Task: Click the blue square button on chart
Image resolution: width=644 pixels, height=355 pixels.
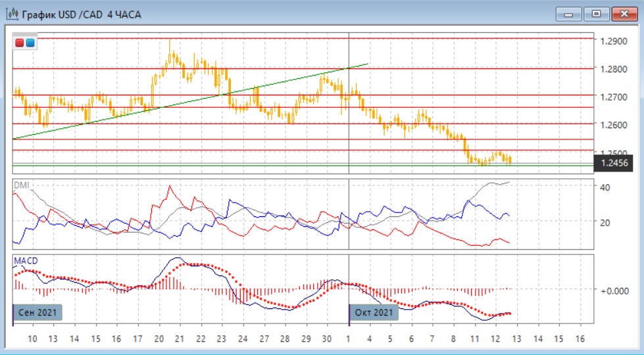Action: (30, 43)
